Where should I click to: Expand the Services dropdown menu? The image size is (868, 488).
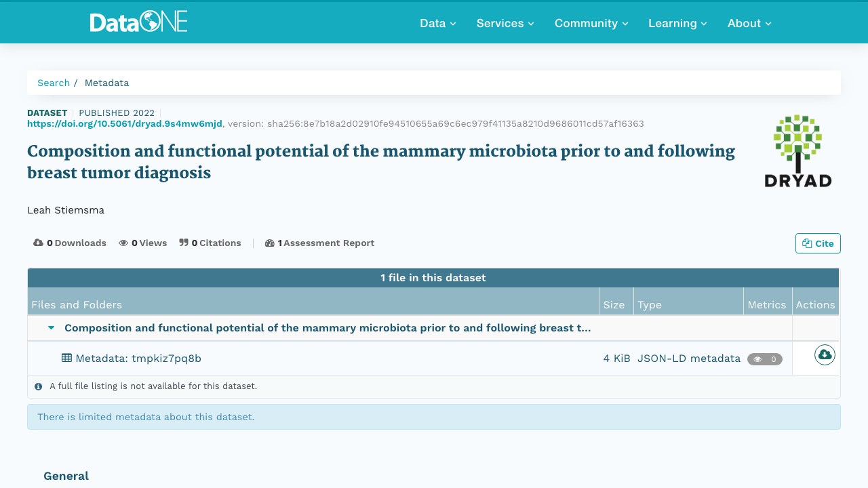click(505, 23)
